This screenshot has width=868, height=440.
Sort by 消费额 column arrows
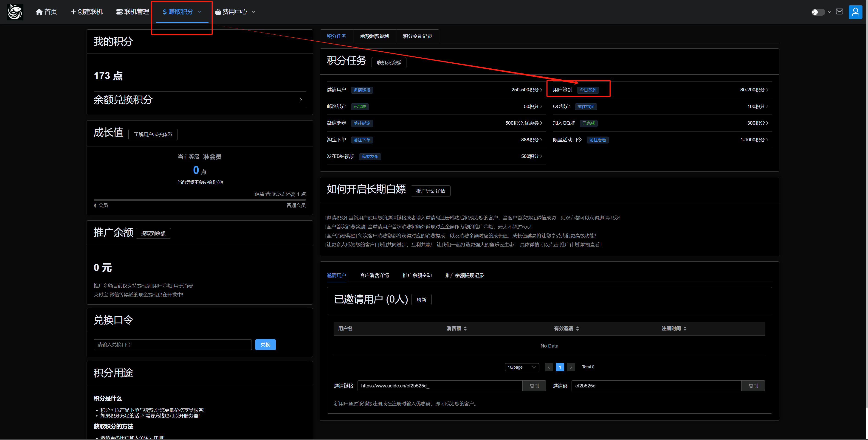click(465, 328)
